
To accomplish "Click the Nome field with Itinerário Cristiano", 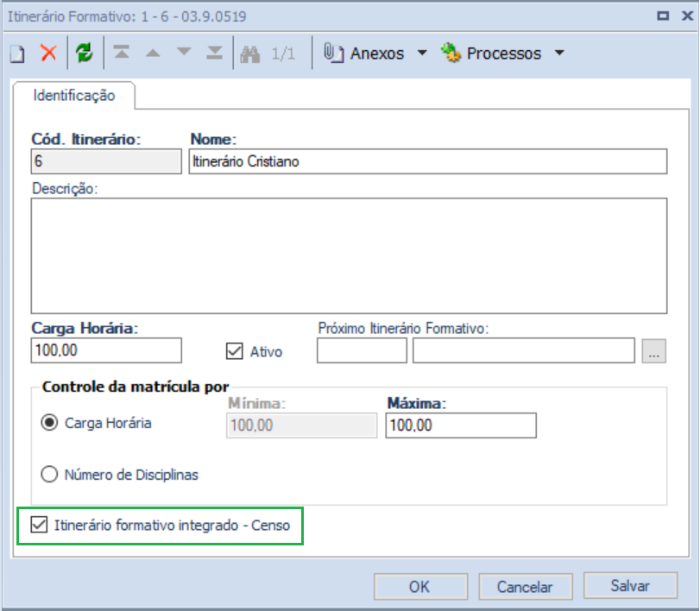I will 427,161.
